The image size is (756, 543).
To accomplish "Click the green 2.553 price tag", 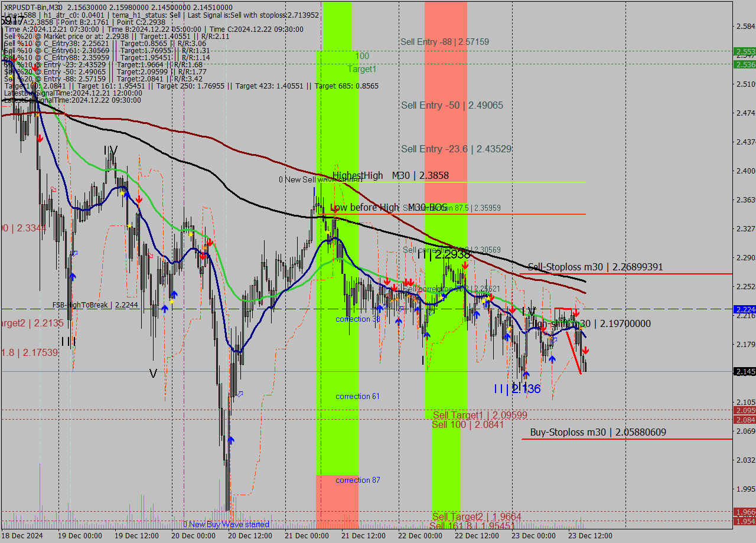I will click(x=744, y=52).
